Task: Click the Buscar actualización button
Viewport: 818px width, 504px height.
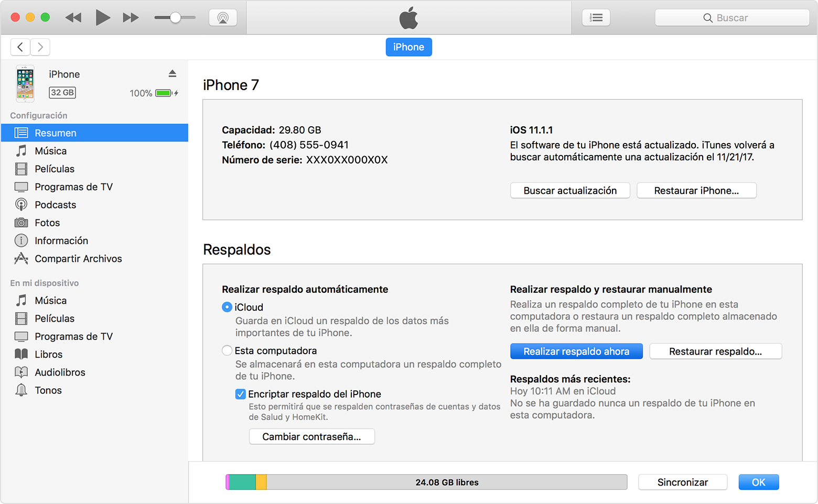Action: 570,190
